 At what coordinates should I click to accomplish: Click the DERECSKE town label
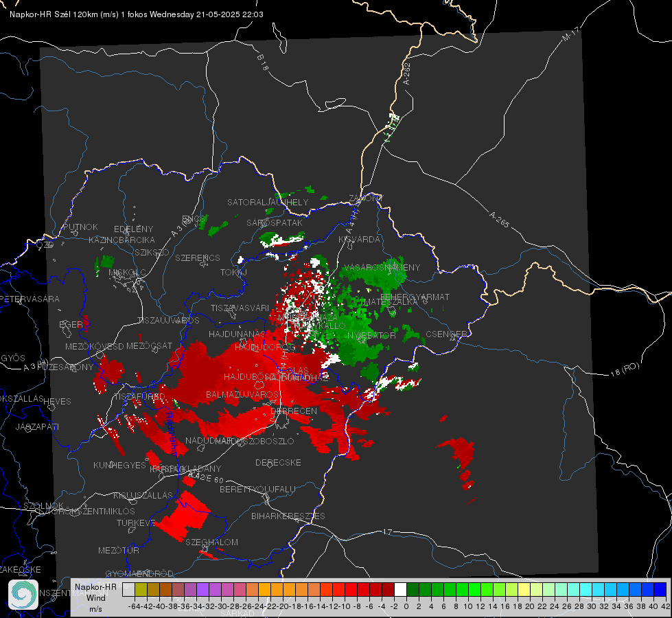point(278,462)
